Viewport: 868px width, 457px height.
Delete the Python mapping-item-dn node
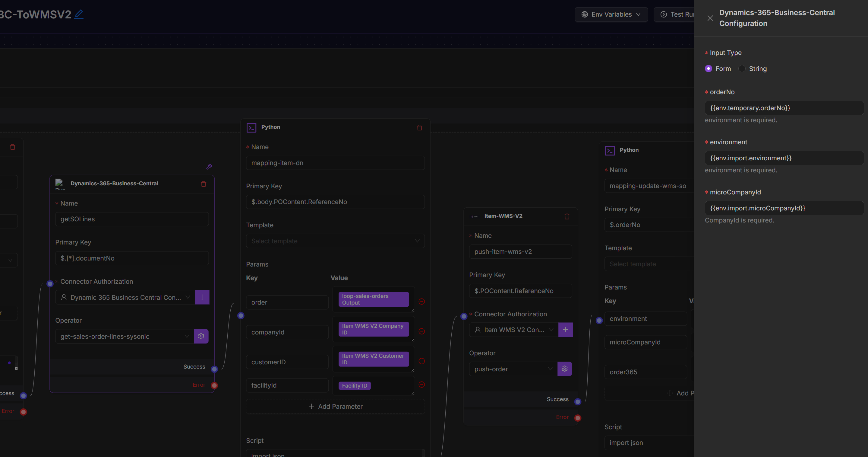419,127
